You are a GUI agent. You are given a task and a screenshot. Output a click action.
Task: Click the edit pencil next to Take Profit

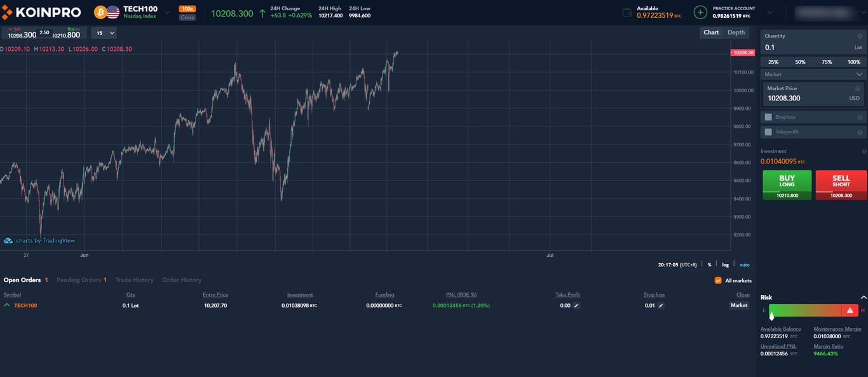point(576,305)
